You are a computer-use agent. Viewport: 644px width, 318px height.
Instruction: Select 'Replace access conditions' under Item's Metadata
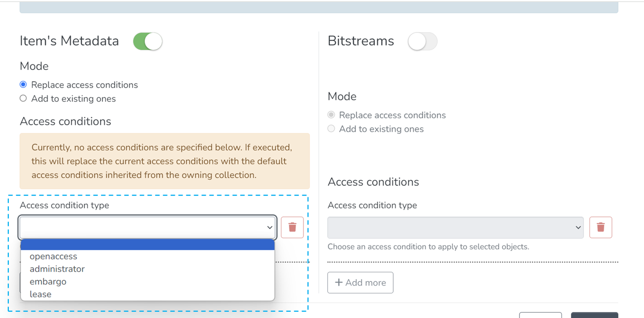click(x=23, y=84)
